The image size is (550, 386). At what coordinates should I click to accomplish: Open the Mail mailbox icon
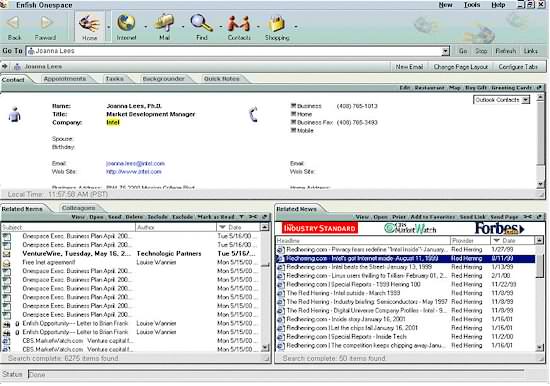pos(164,22)
